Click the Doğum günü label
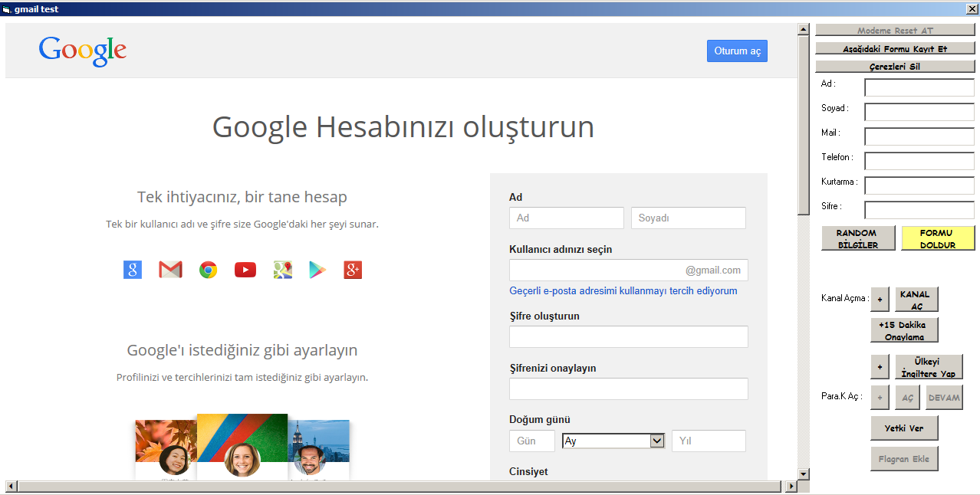The image size is (980, 495). click(540, 420)
